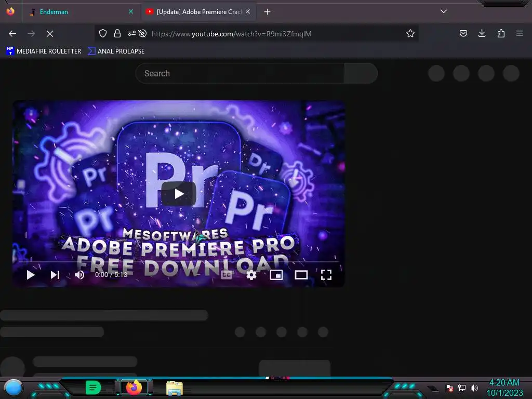Open File Explorer from taskbar

(175, 388)
